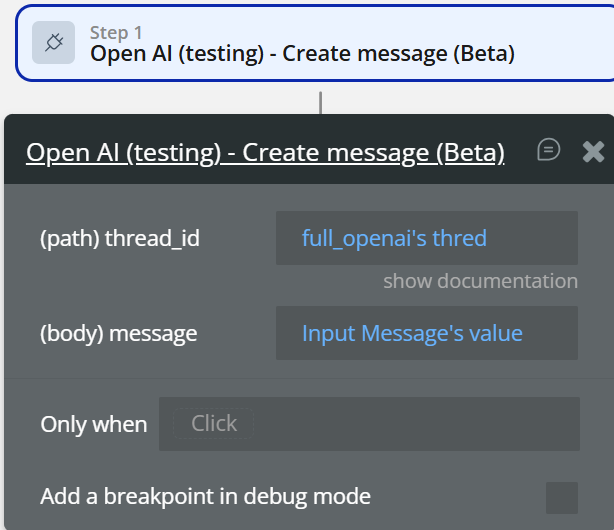Rename the underlined action title in panel header

click(265, 152)
